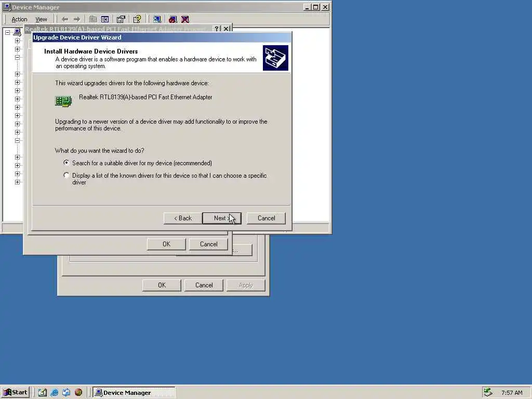
Task: Open Properties via the toolbar icon
Action: click(x=121, y=19)
